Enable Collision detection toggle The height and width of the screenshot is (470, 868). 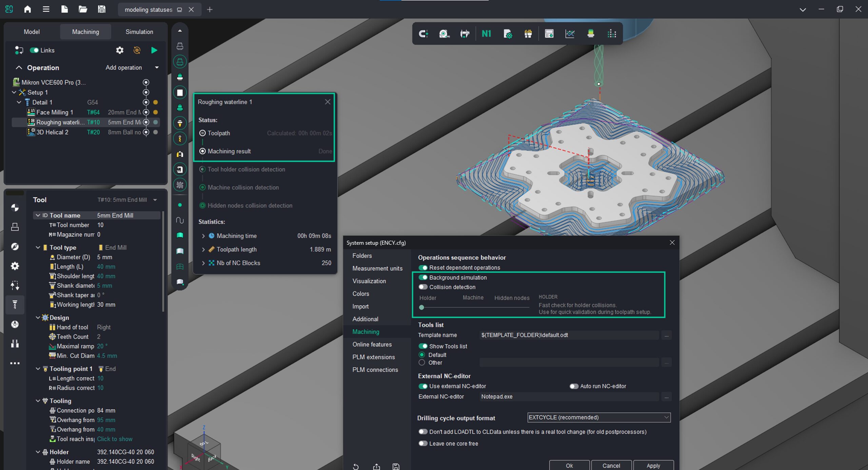click(423, 287)
